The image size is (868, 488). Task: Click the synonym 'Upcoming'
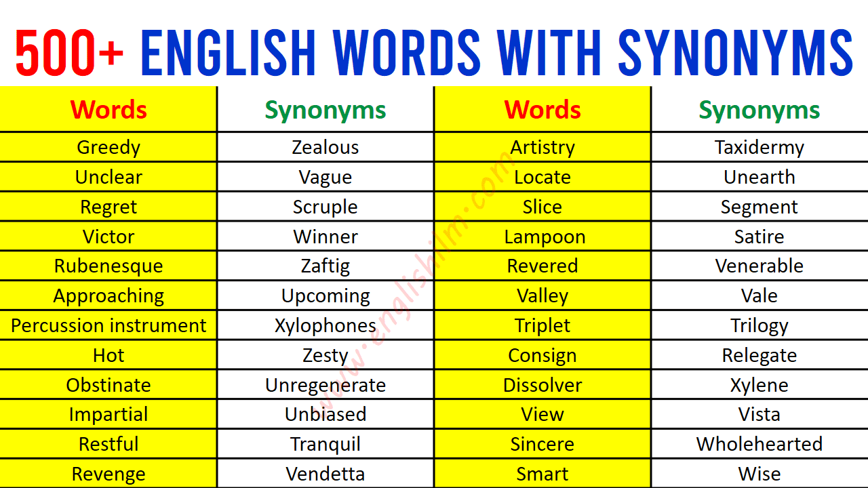tap(325, 296)
